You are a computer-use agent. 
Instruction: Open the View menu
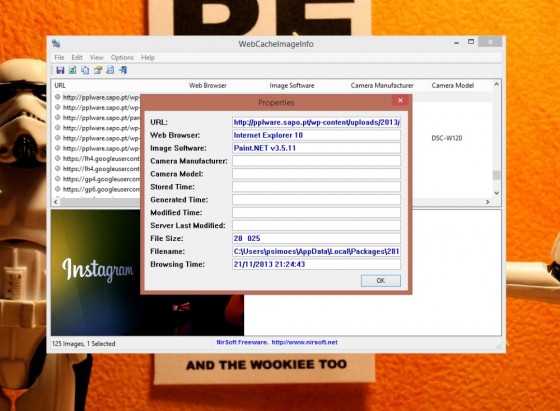point(96,57)
